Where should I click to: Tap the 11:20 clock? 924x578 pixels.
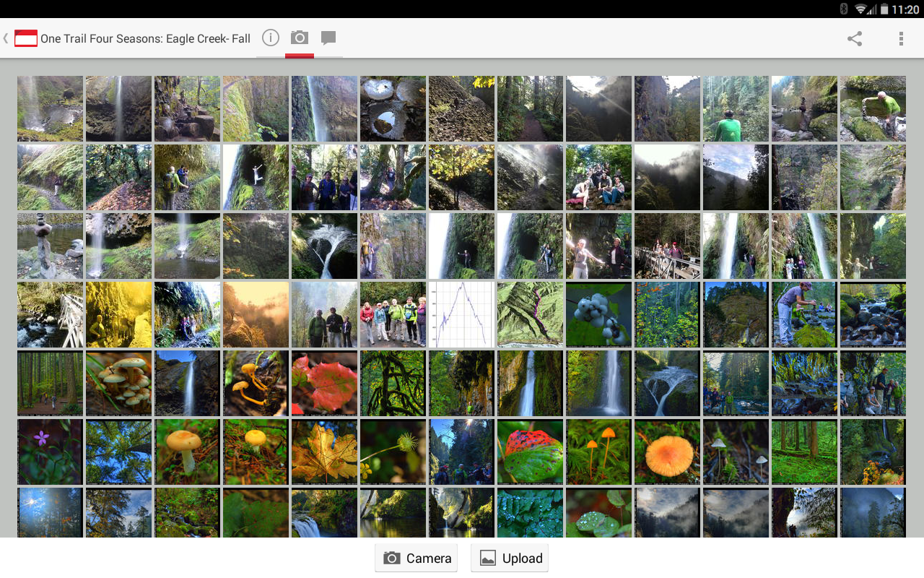click(x=905, y=9)
